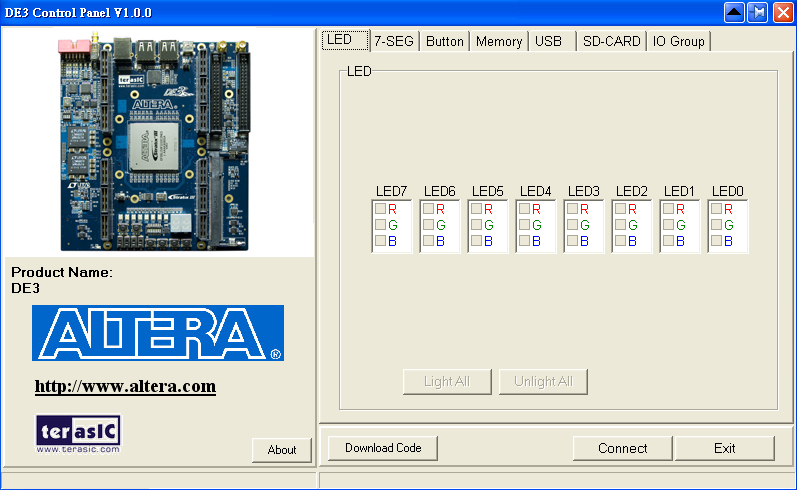Enable LED6 blue checkbox

[x=428, y=240]
